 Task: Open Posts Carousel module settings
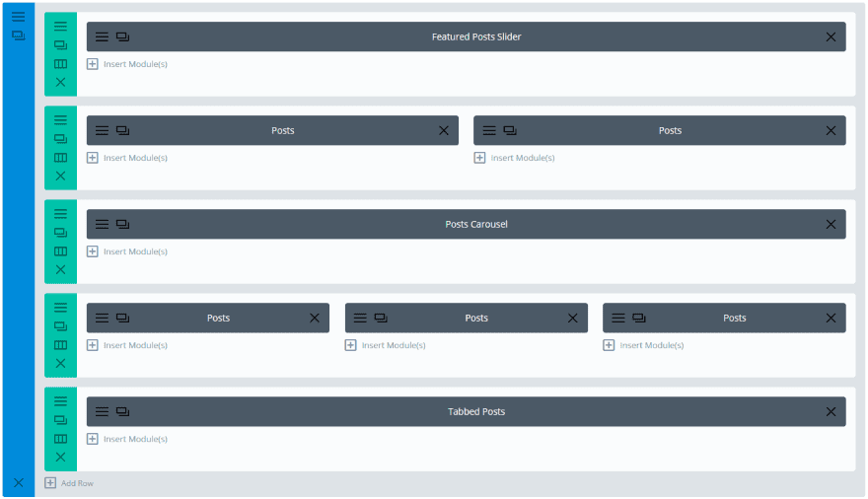[x=102, y=224]
